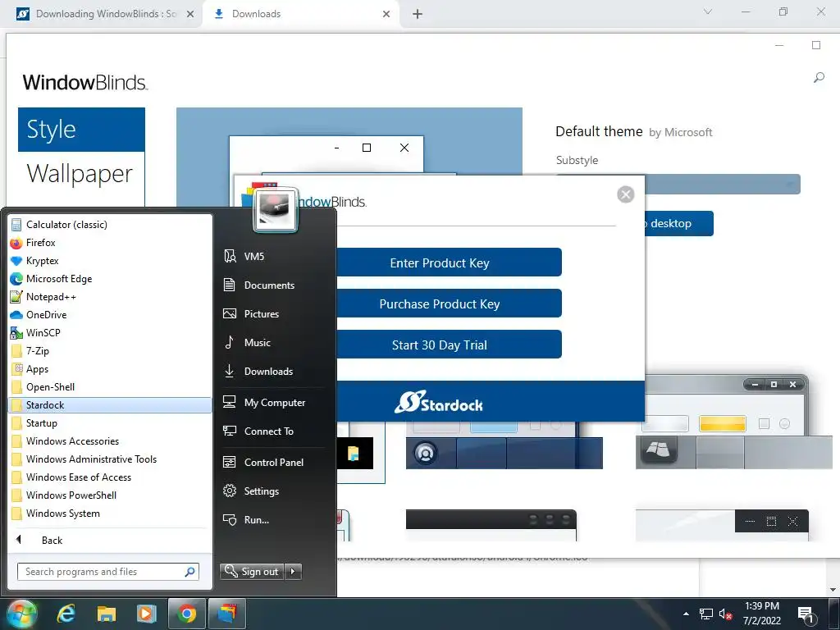Image resolution: width=840 pixels, height=630 pixels.
Task: Open Notepad++ from the start menu
Action: 111,297
